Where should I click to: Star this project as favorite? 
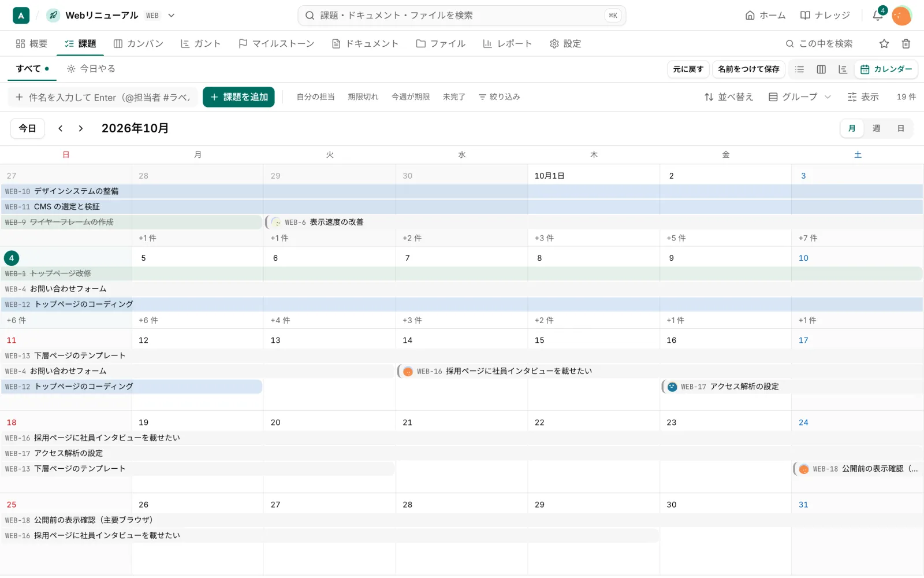tap(884, 43)
